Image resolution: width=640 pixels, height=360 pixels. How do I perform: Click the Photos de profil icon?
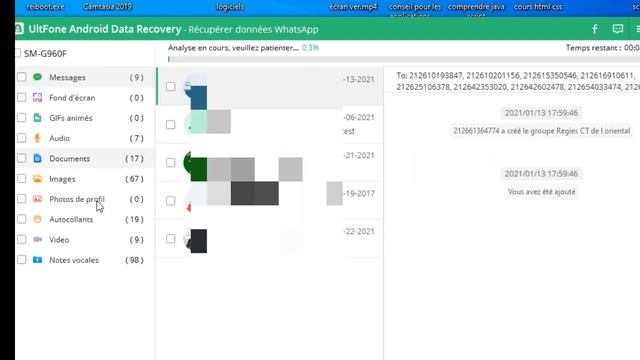coord(38,199)
